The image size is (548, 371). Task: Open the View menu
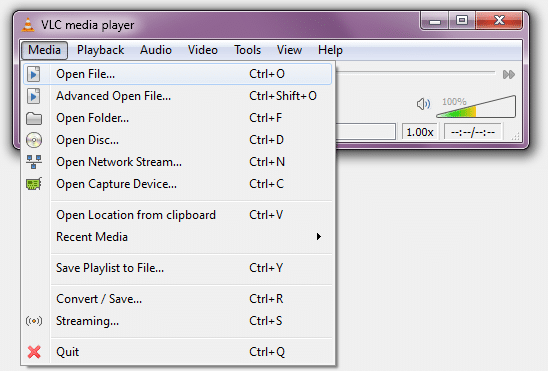pos(289,50)
